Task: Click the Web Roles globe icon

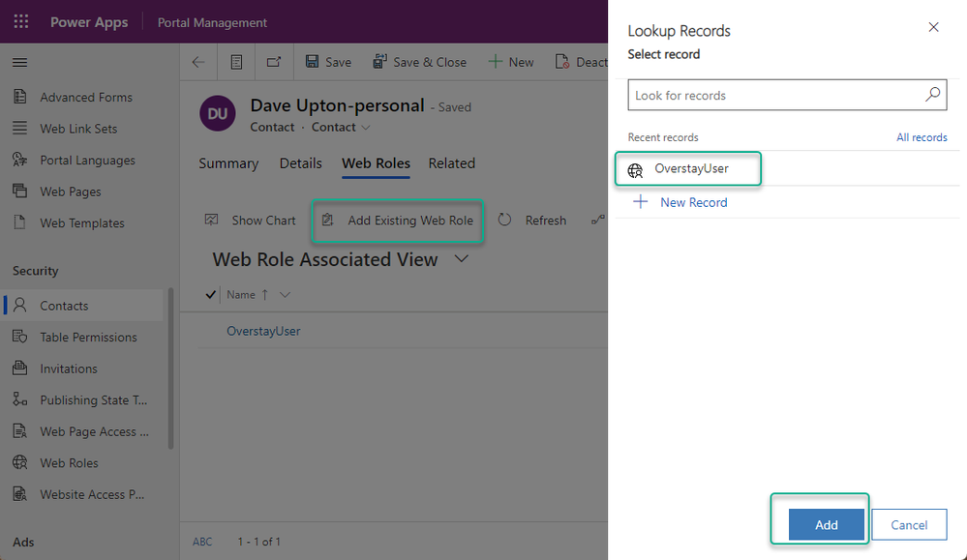Action: click(19, 462)
